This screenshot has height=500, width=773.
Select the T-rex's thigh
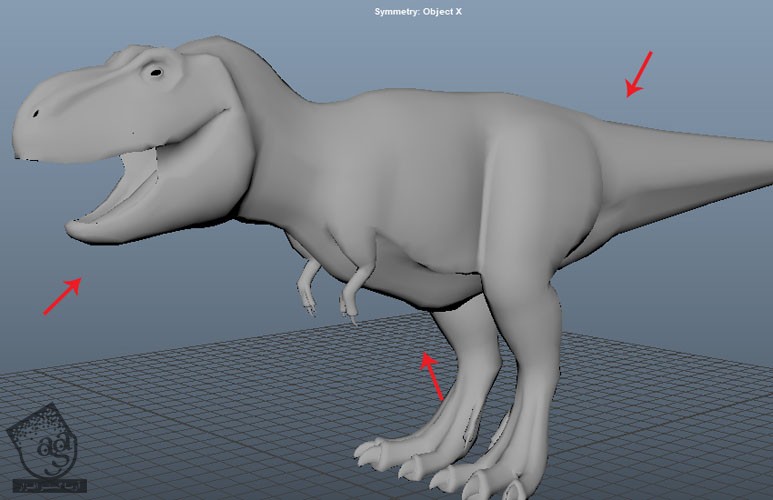pyautogui.click(x=530, y=240)
